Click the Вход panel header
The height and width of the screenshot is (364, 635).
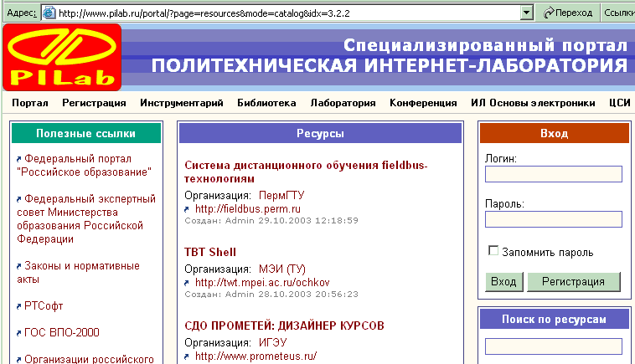point(555,133)
